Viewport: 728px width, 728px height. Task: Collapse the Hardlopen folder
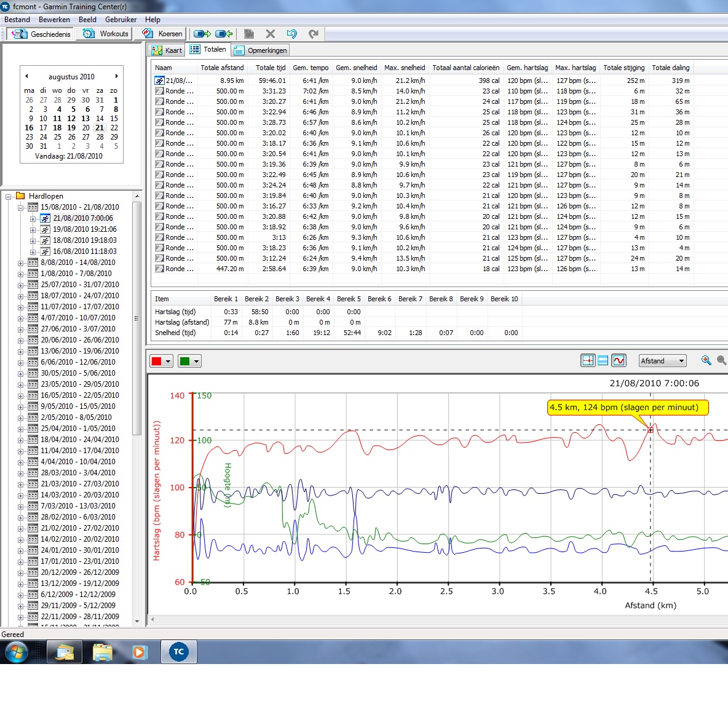pos(9,196)
